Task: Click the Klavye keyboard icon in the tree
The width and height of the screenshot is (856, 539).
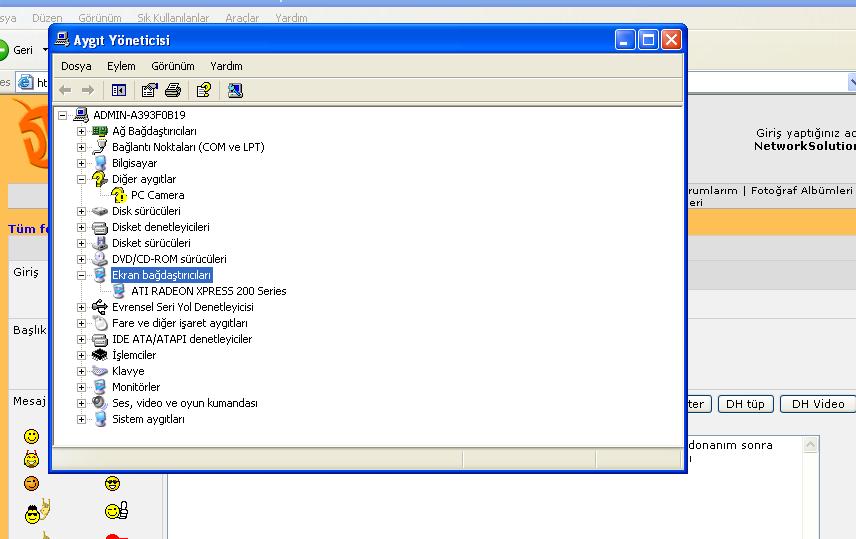Action: click(x=99, y=371)
